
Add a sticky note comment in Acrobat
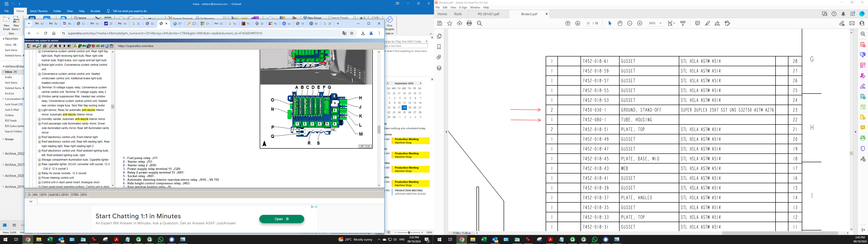697,23
